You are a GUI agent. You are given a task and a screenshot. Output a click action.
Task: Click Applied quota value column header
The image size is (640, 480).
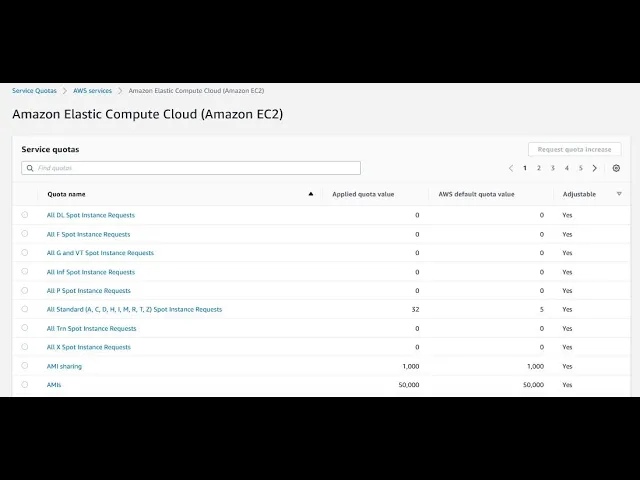pyautogui.click(x=363, y=194)
